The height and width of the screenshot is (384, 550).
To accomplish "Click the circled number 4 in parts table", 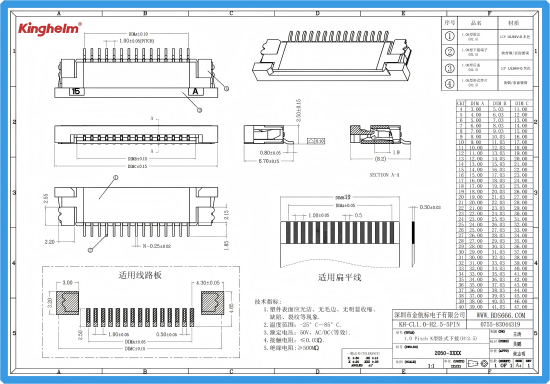I will coord(450,84).
